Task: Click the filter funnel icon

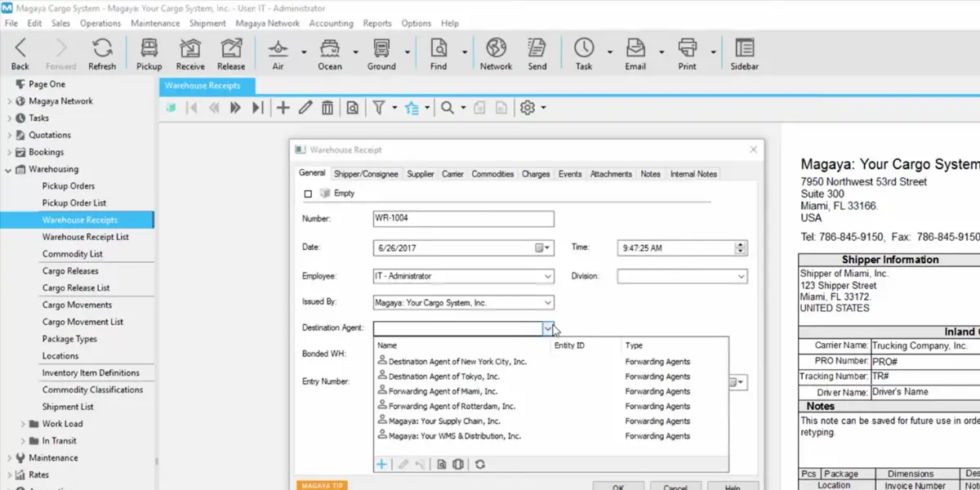Action: point(380,107)
